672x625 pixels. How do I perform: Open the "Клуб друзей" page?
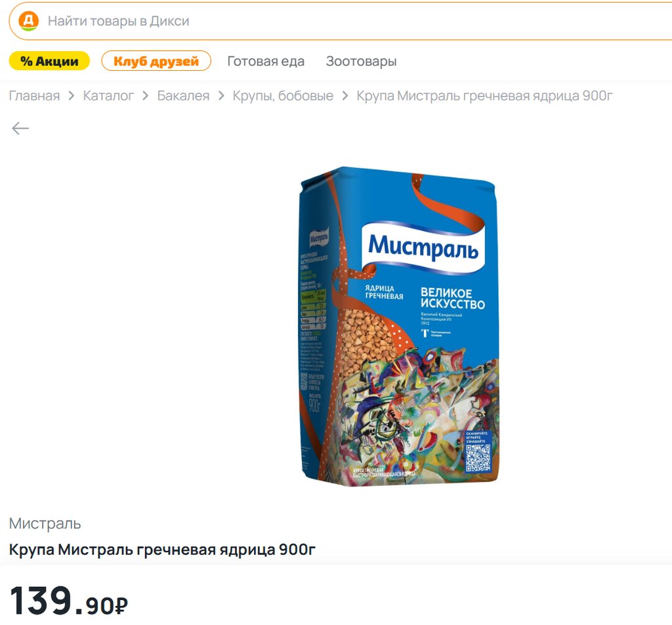click(x=156, y=61)
